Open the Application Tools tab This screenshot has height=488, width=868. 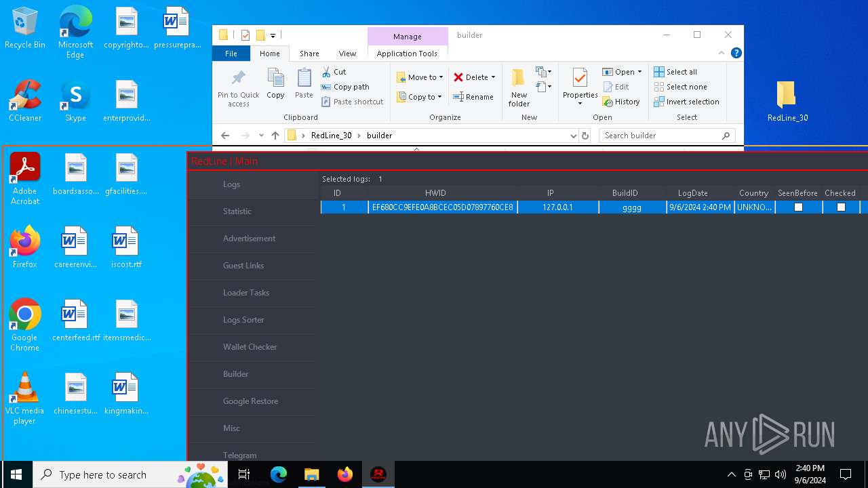(407, 54)
